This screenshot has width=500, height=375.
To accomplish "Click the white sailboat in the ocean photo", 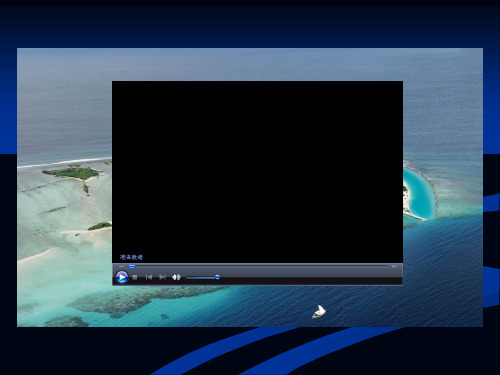I will [x=319, y=312].
